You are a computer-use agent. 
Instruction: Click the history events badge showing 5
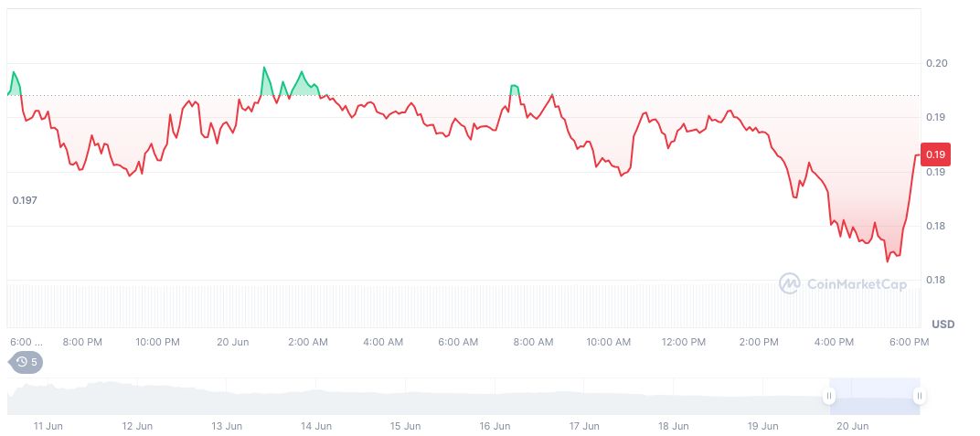26,362
